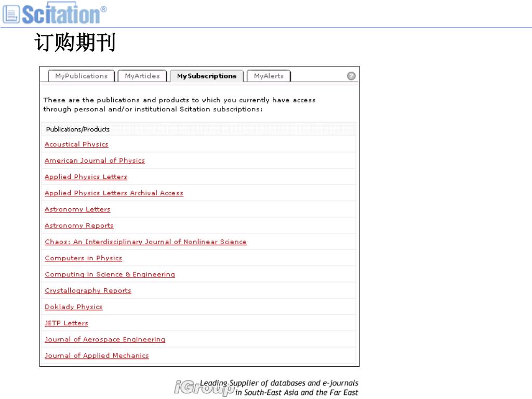Open Chaos: An Interdisciplinary Journal link
532x399 pixels.
(145, 242)
